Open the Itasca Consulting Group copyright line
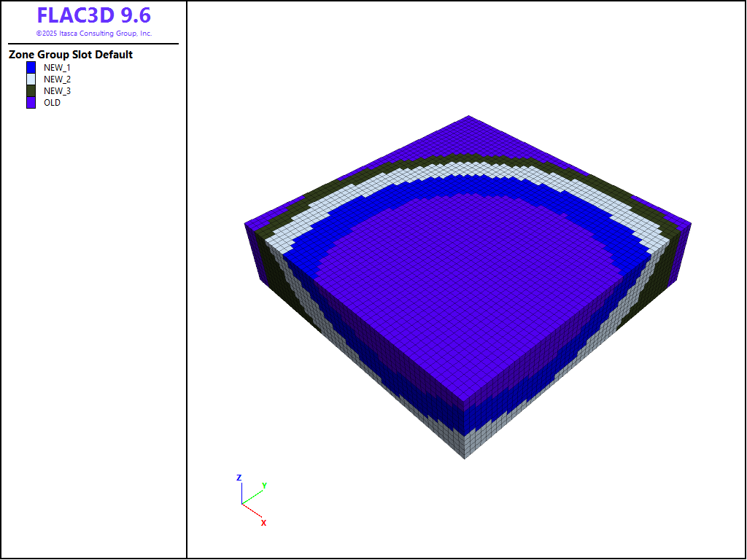 [93, 34]
